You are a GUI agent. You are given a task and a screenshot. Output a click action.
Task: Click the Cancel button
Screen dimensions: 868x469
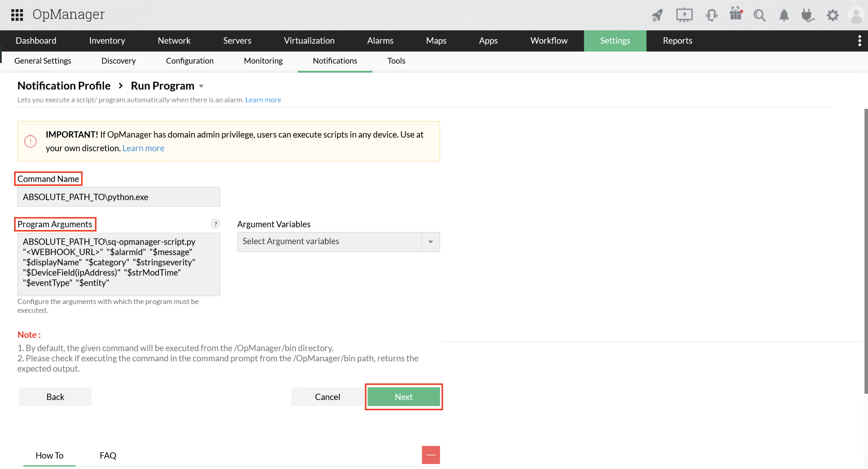[x=327, y=397]
